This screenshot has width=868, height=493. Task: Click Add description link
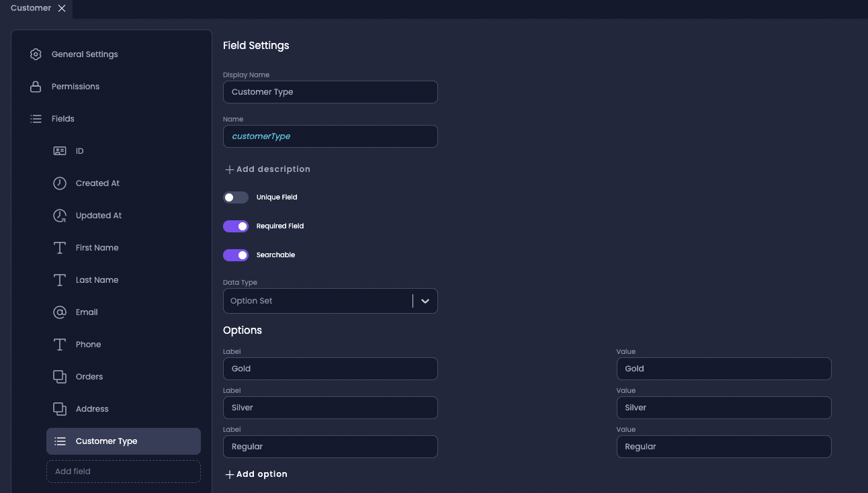click(x=267, y=169)
